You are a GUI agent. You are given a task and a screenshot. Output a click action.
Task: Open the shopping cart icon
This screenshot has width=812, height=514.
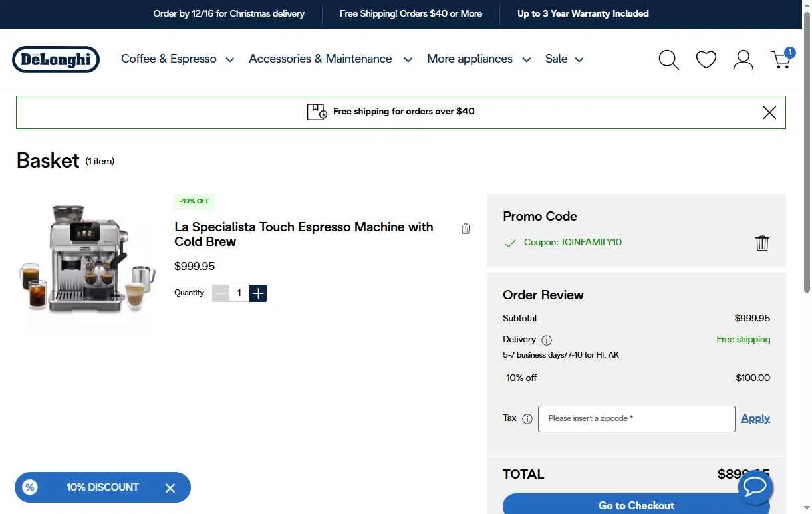click(x=781, y=59)
